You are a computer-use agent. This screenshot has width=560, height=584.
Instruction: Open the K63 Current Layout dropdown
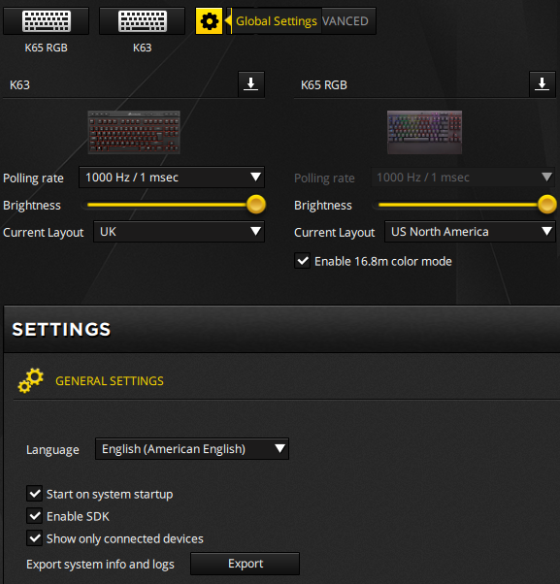coord(179,232)
